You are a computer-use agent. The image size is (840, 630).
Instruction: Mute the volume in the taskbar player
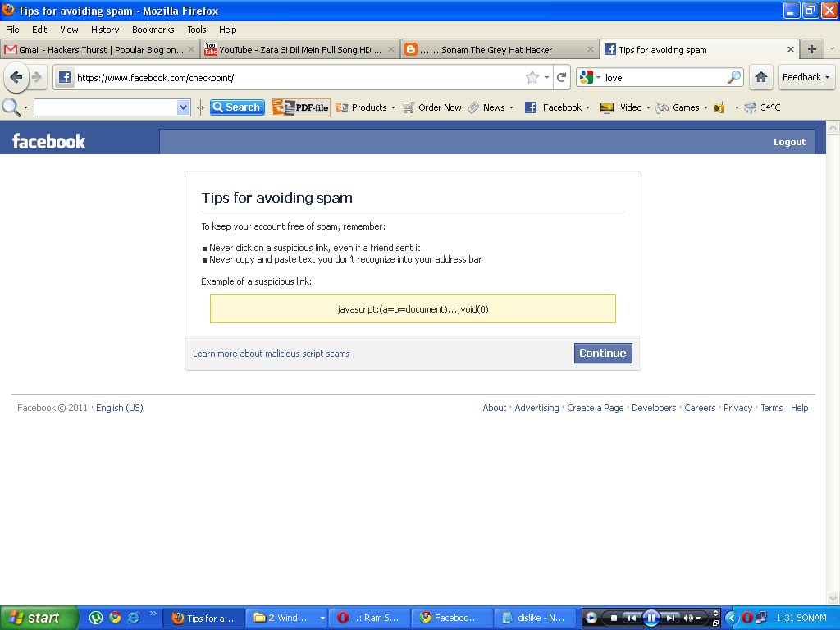coord(687,618)
